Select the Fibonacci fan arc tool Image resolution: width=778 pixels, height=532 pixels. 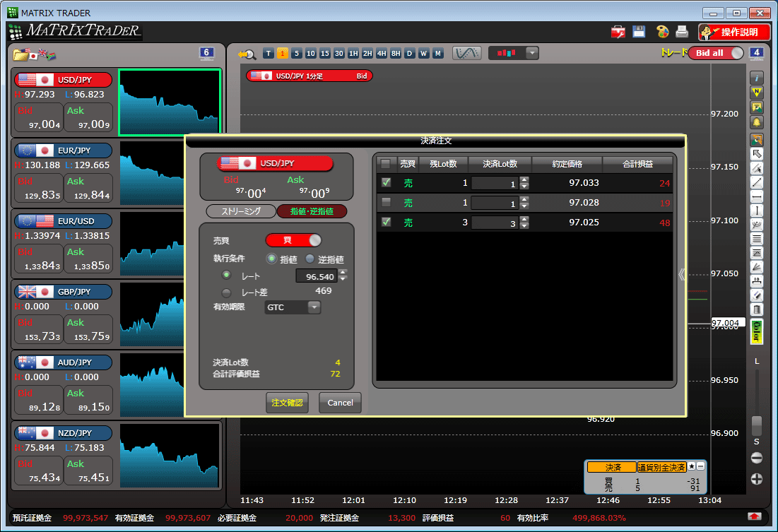click(x=756, y=225)
